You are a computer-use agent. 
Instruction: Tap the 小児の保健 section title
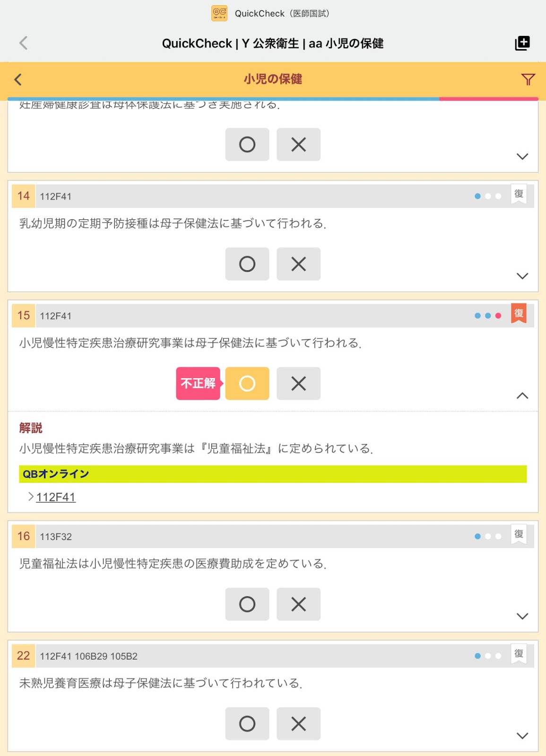coord(273,79)
